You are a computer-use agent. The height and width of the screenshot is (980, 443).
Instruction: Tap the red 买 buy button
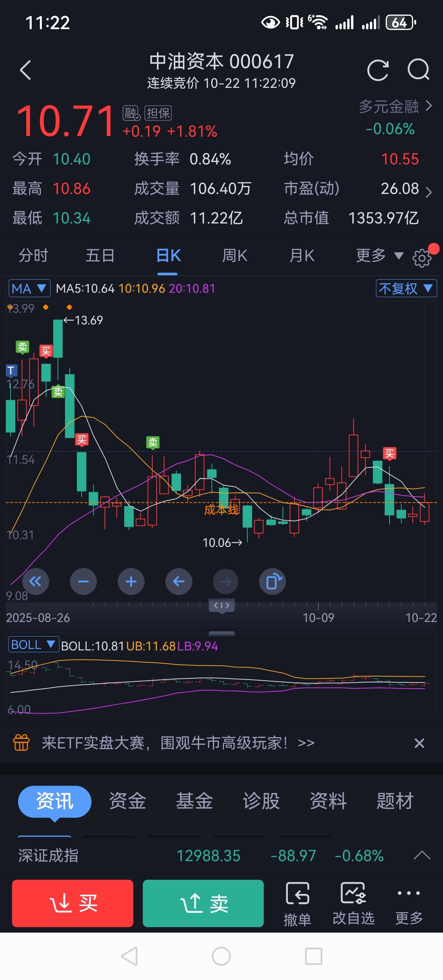[x=72, y=903]
